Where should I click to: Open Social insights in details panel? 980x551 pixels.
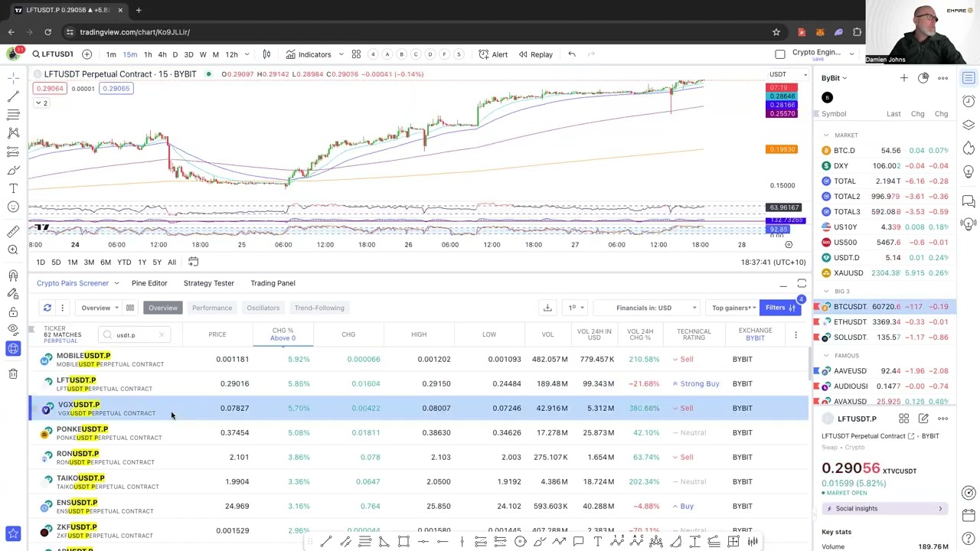point(884,508)
